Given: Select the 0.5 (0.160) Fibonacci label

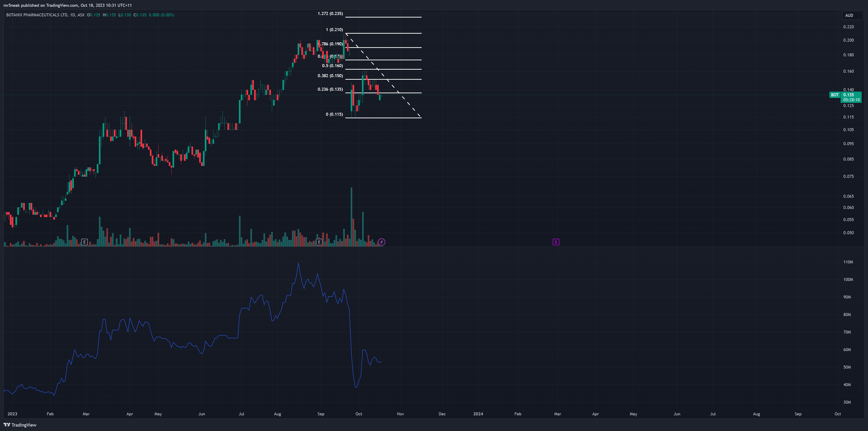Looking at the screenshot, I should coord(332,66).
